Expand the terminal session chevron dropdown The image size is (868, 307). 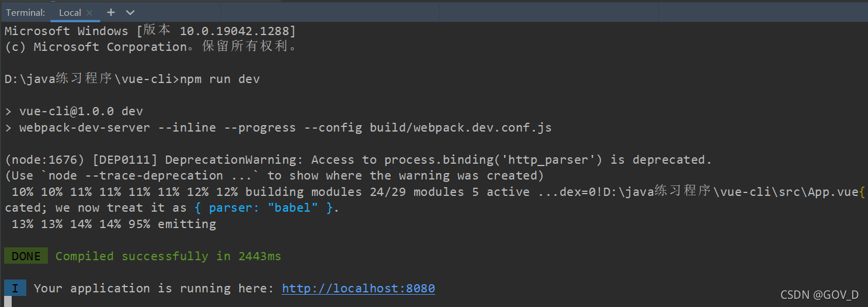[130, 12]
